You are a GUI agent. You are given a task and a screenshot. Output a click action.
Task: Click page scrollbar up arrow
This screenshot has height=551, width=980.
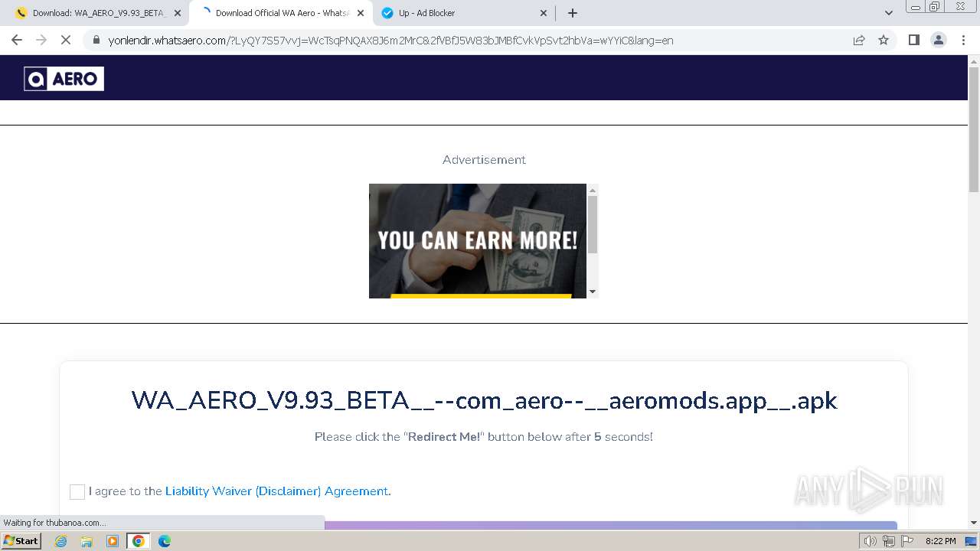[x=974, y=61]
